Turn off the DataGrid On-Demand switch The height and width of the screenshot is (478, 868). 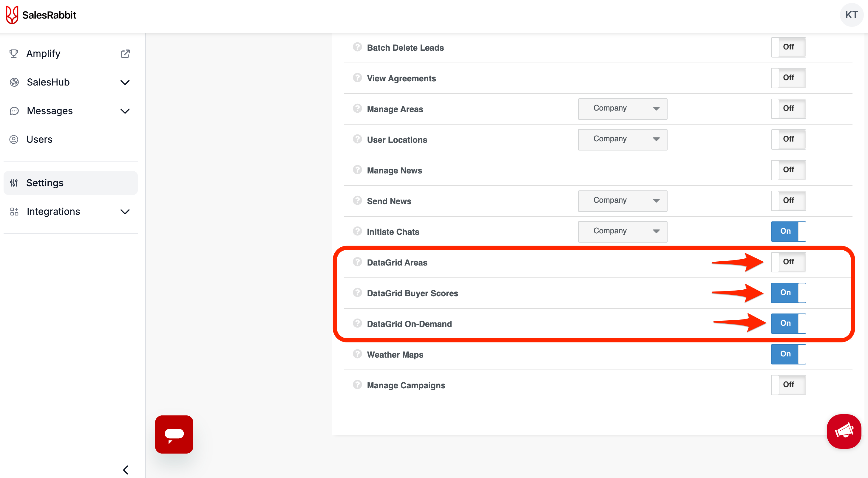(x=788, y=323)
